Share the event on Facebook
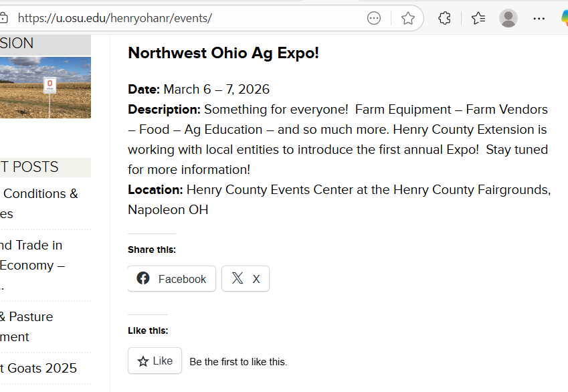The image size is (568, 392). coord(172,279)
